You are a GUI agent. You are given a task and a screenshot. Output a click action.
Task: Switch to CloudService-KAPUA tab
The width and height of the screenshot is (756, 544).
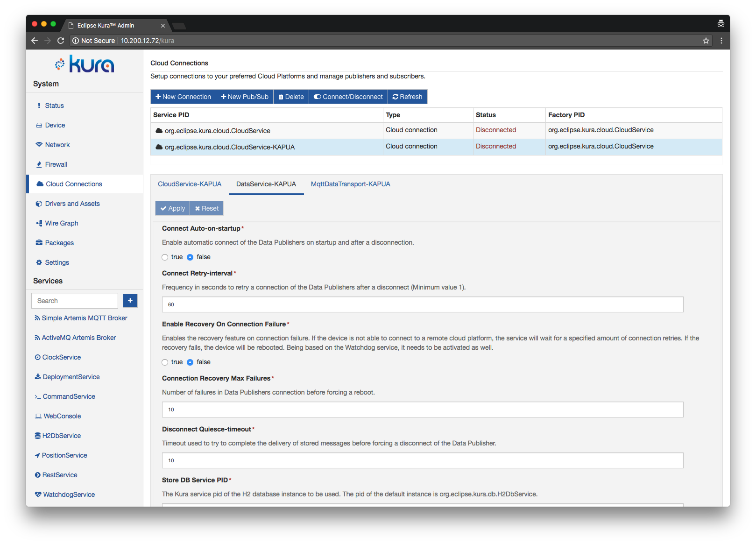tap(190, 184)
